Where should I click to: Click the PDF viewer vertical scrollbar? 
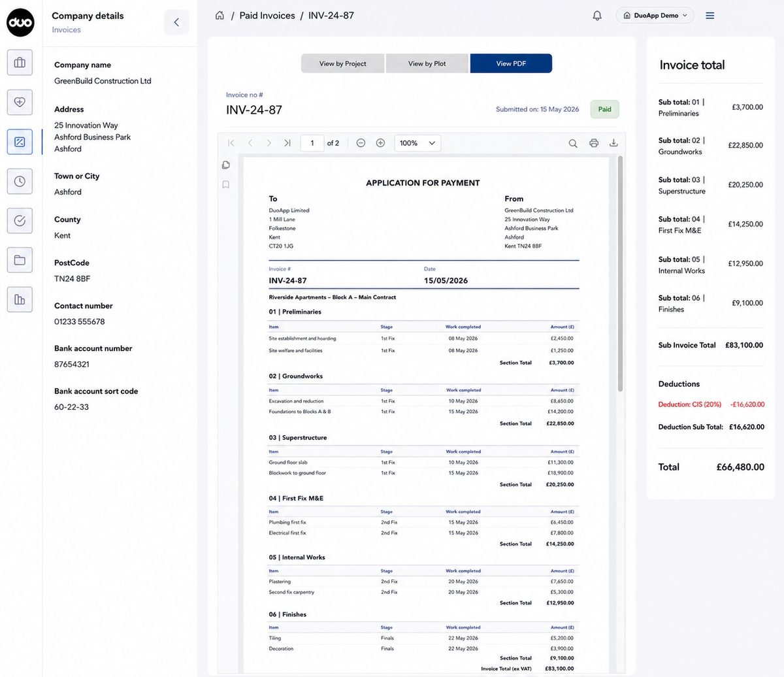click(x=620, y=274)
